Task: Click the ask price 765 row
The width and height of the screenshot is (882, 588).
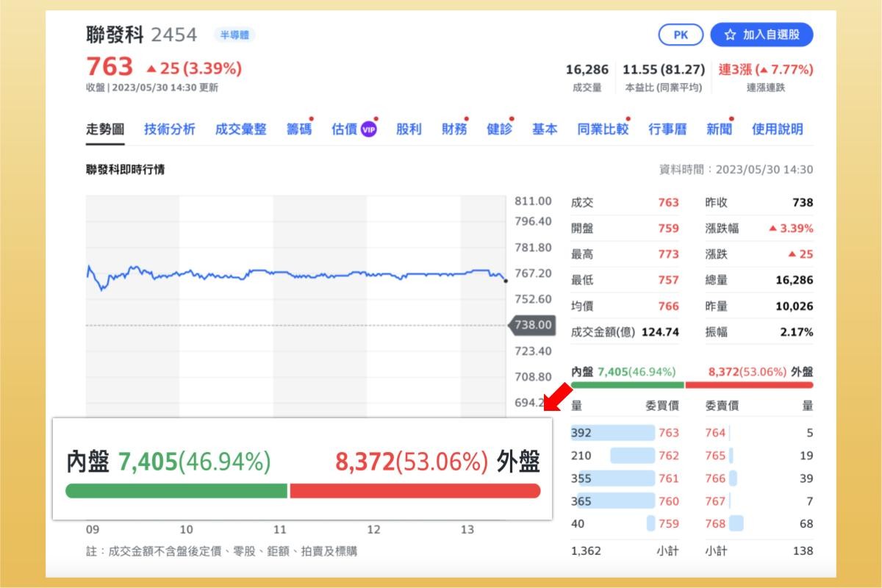Action: coord(759,456)
